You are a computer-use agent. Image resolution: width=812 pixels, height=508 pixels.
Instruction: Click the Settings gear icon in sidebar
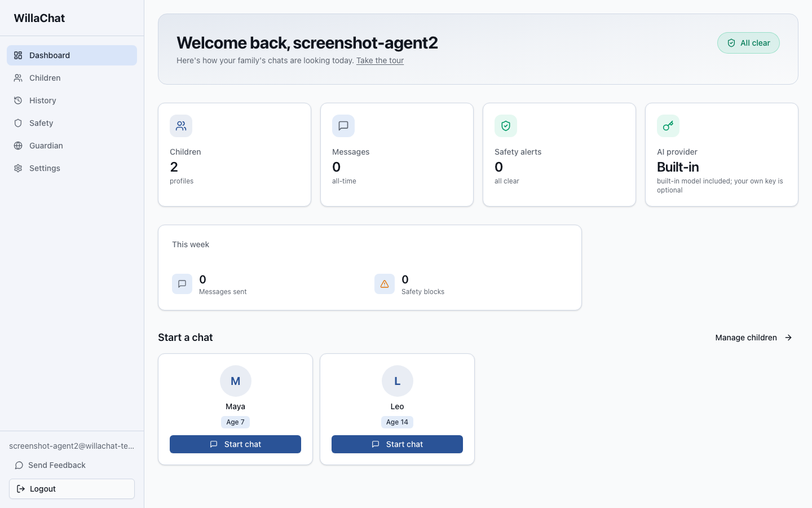click(x=18, y=168)
